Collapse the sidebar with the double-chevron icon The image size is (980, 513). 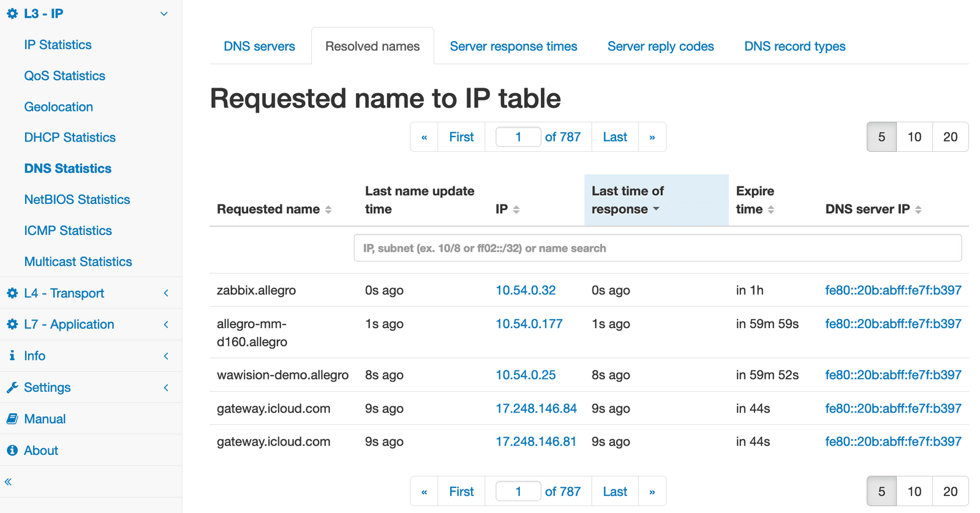9,482
